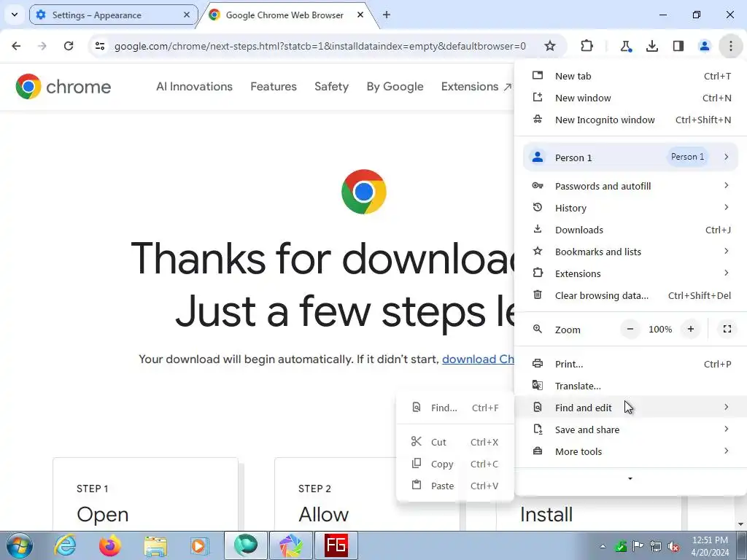Choose Copy in the submenu
This screenshot has height=560, width=747.
pyautogui.click(x=455, y=464)
